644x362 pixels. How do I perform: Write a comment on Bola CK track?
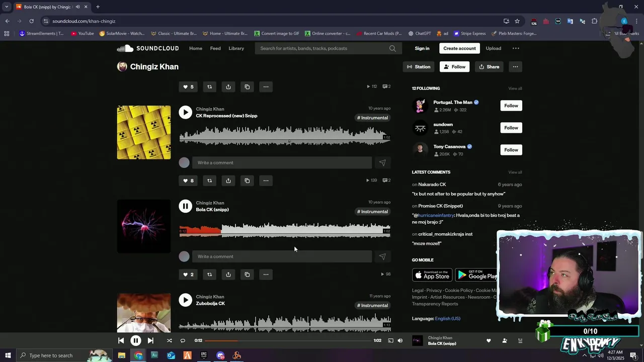pyautogui.click(x=282, y=256)
